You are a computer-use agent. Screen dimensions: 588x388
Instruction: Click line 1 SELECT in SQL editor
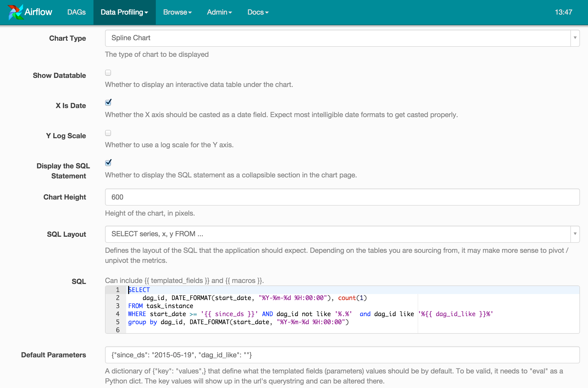coord(139,290)
